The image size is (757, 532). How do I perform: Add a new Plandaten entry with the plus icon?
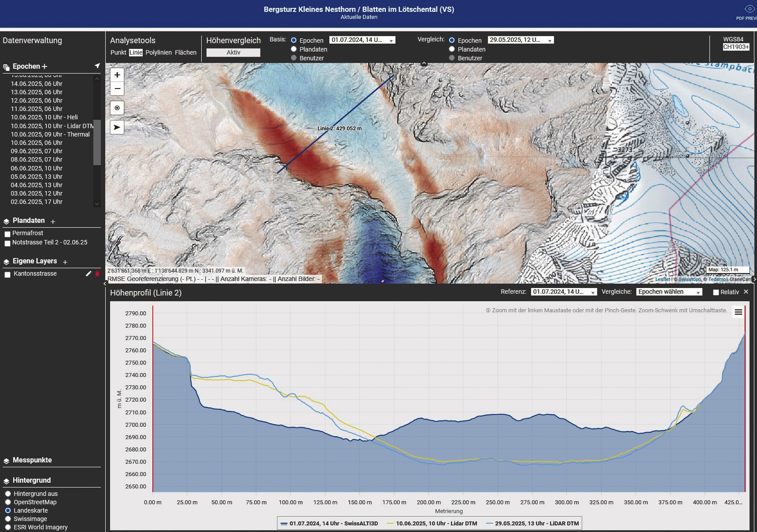click(52, 222)
